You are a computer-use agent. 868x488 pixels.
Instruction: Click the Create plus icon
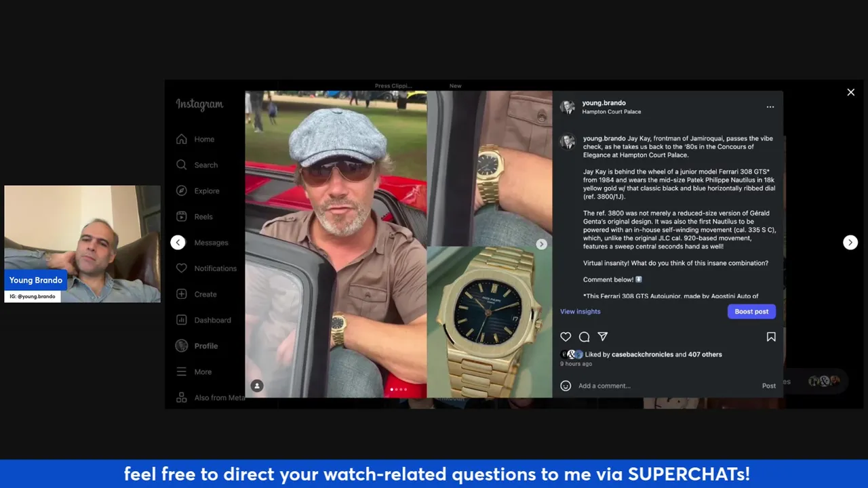(182, 294)
